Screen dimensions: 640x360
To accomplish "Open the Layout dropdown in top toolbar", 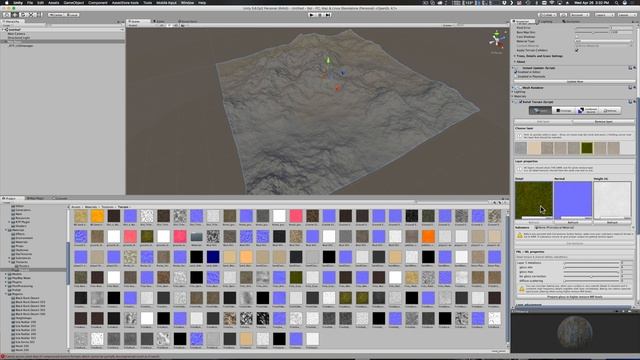I will 627,15.
